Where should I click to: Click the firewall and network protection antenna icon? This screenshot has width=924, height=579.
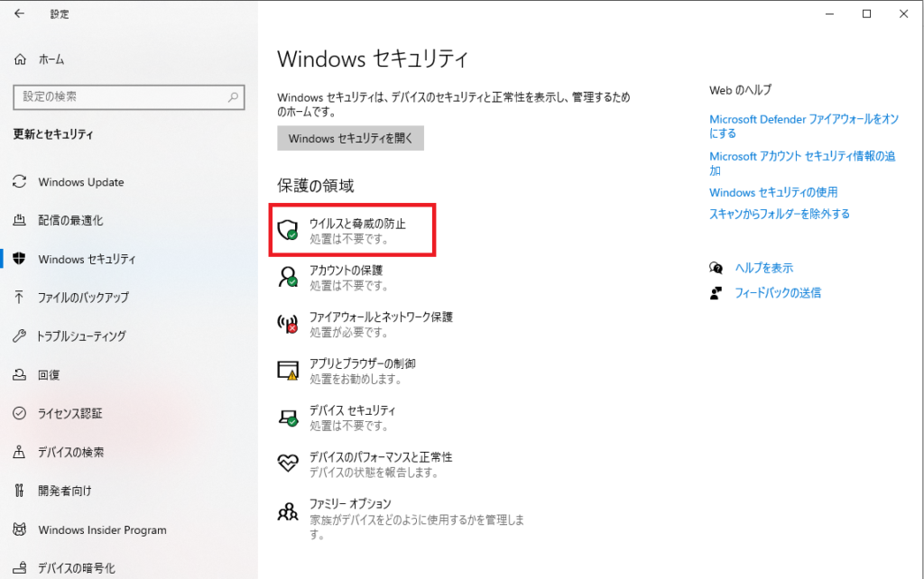point(288,324)
